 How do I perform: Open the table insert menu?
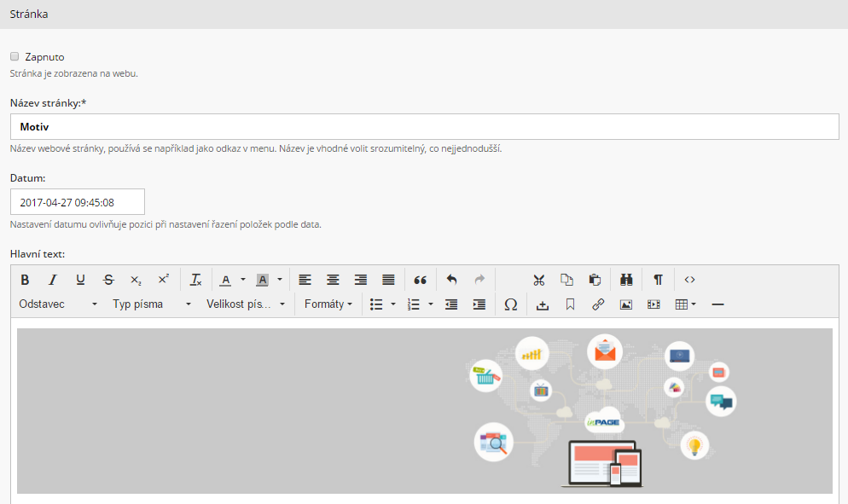pyautogui.click(x=685, y=304)
